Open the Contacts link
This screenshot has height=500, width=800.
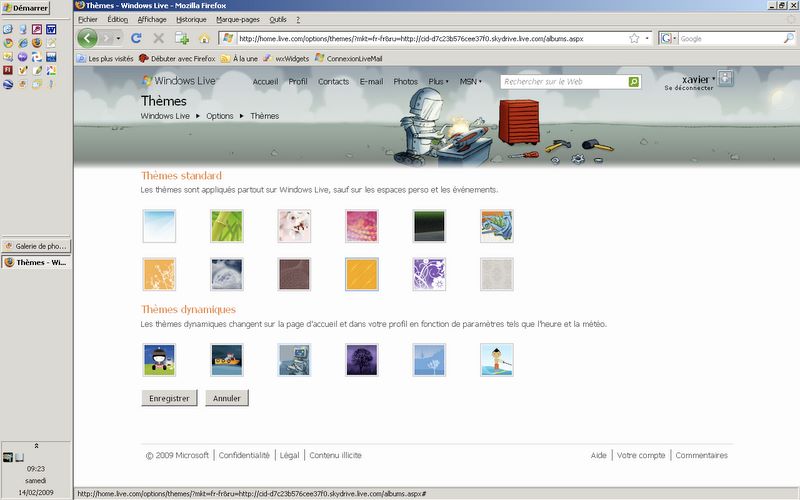334,82
